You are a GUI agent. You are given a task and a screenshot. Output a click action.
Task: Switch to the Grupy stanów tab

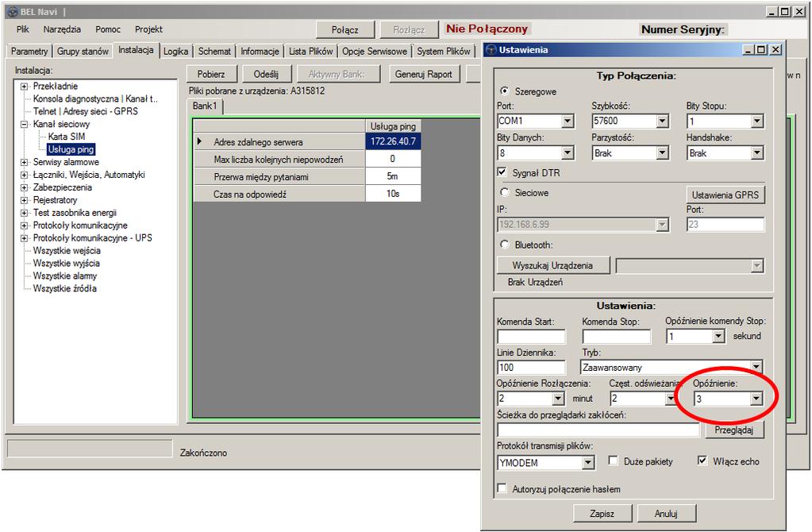83,52
